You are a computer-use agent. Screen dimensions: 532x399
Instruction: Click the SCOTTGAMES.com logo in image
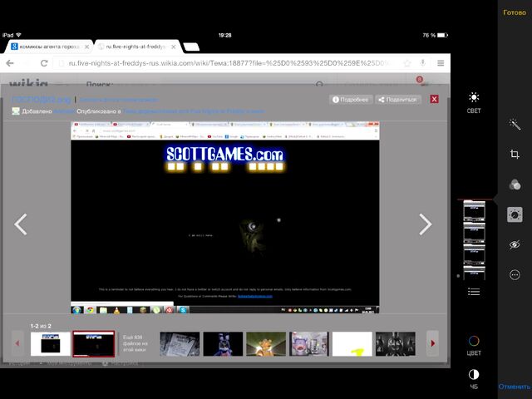[x=225, y=155]
